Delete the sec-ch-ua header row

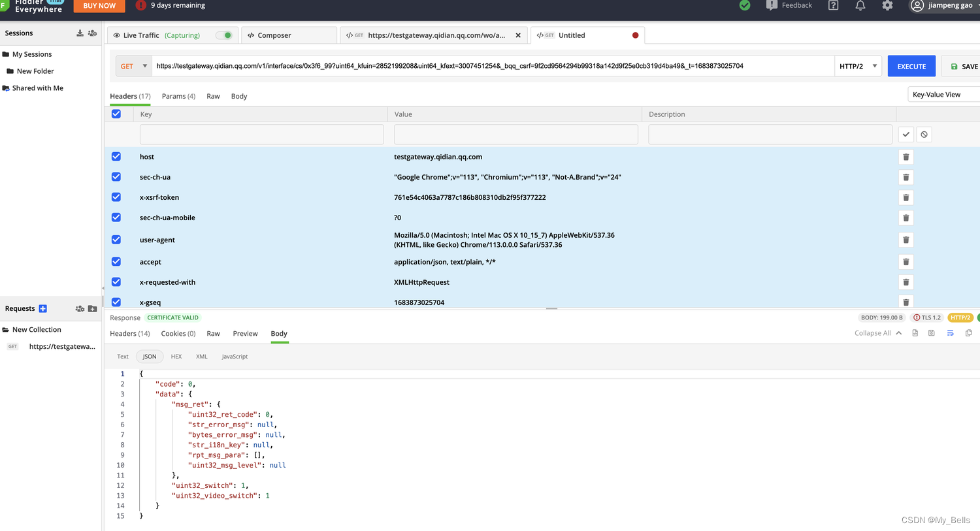point(906,177)
